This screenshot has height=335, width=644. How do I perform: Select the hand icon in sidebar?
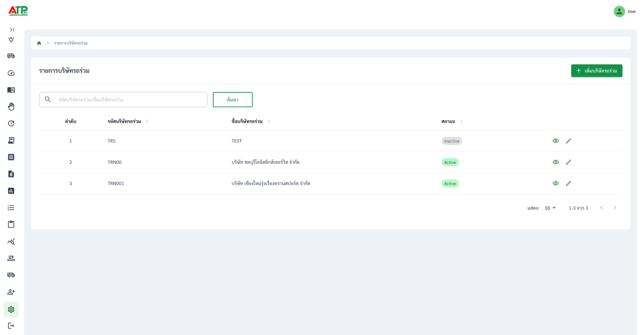point(11,107)
